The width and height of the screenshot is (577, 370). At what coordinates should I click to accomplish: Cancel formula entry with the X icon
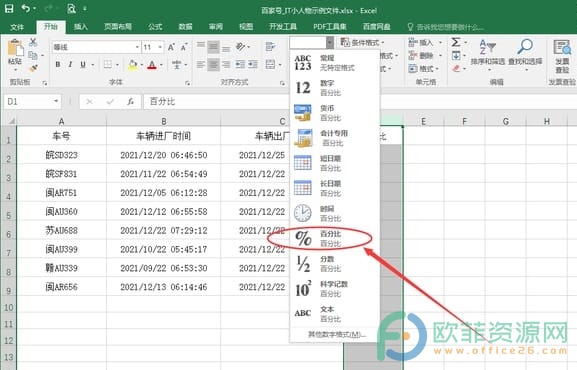(x=89, y=102)
